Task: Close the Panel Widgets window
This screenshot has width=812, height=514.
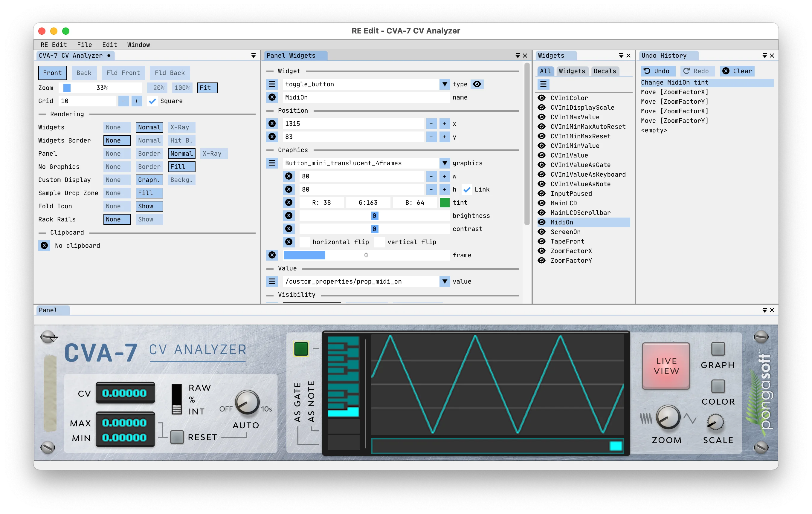Action: pyautogui.click(x=525, y=56)
